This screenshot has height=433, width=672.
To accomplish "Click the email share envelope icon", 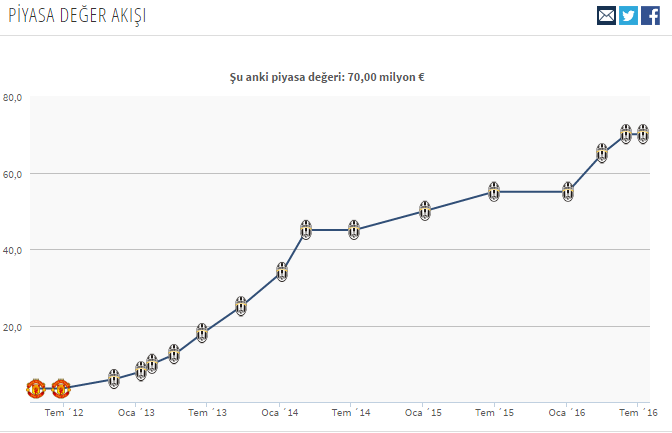I will [x=606, y=15].
